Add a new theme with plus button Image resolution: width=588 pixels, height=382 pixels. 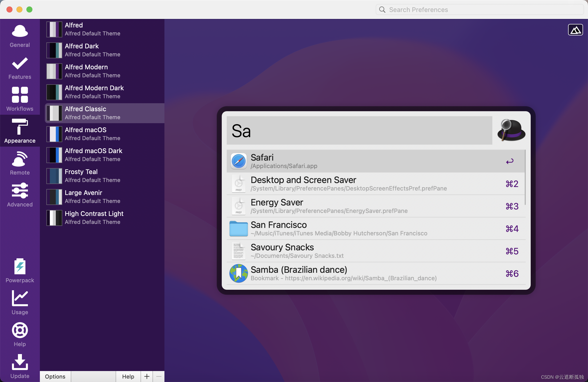tap(147, 376)
